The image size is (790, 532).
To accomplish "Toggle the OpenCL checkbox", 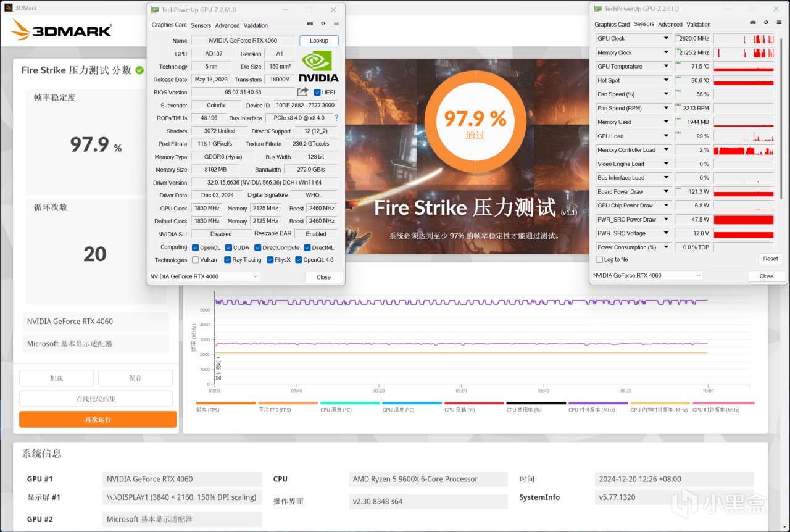I will click(x=195, y=247).
